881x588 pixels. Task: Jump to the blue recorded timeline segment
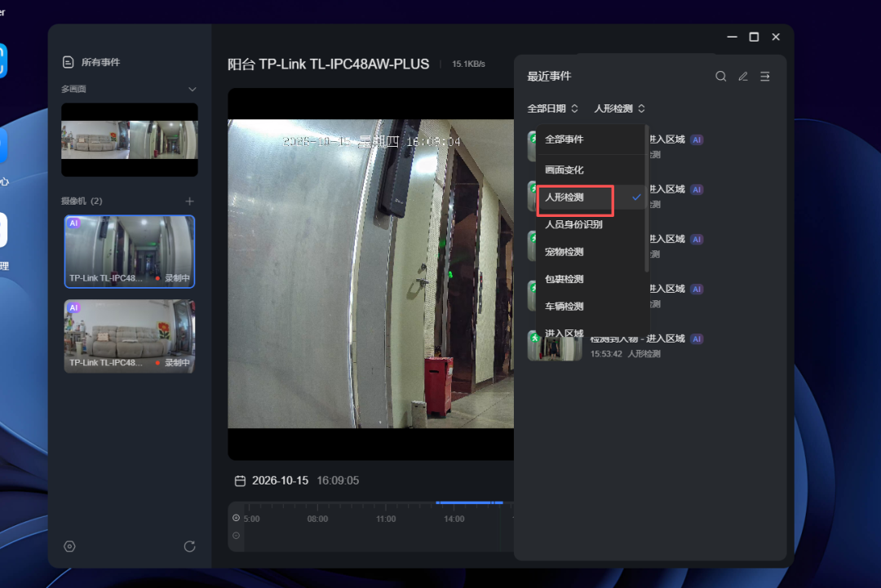point(469,502)
